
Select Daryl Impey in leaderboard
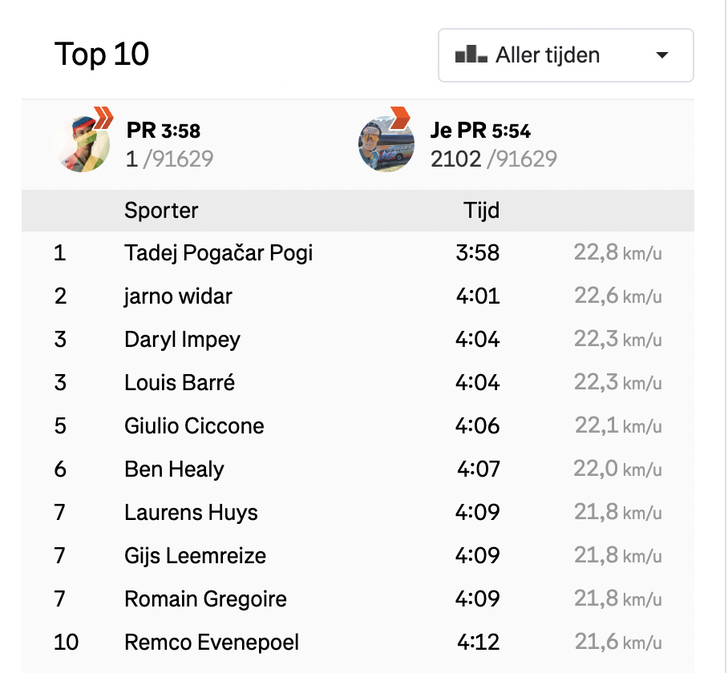(x=182, y=340)
